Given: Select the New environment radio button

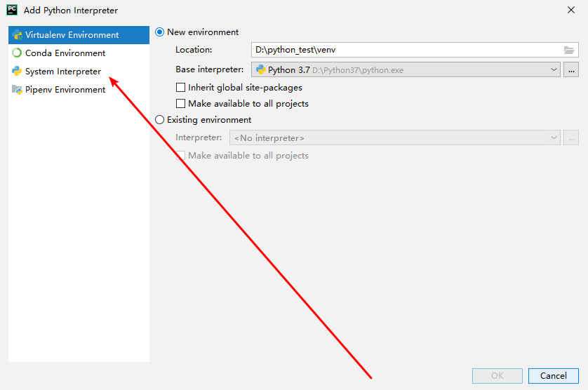Looking at the screenshot, I should pyautogui.click(x=160, y=32).
